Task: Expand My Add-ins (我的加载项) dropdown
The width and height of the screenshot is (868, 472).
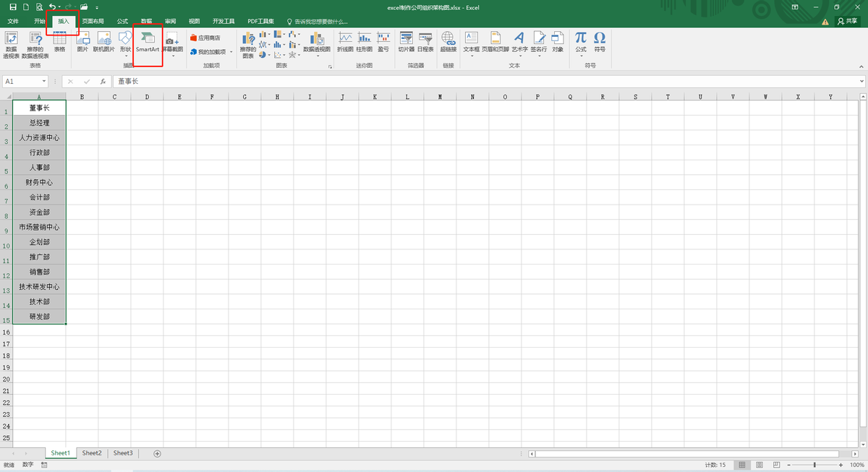Action: click(231, 52)
